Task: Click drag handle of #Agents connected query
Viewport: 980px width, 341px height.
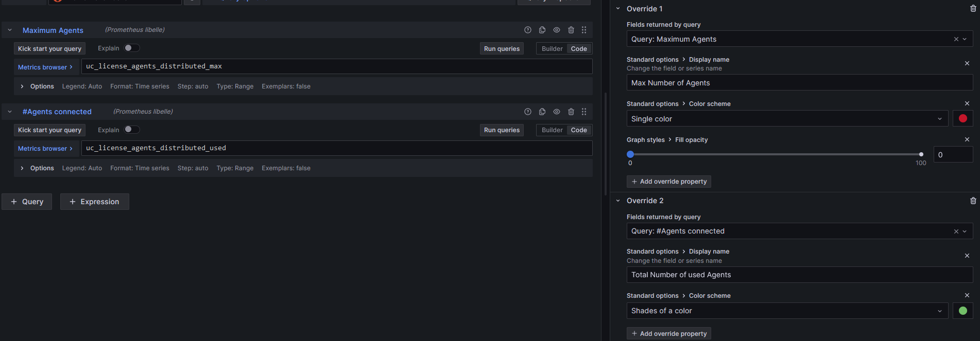Action: point(584,112)
